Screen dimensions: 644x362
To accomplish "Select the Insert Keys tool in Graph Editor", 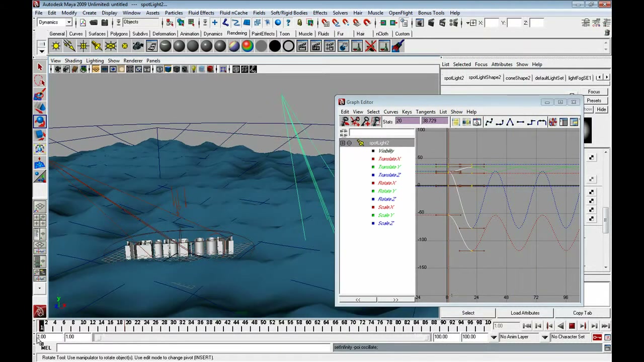I will click(355, 122).
